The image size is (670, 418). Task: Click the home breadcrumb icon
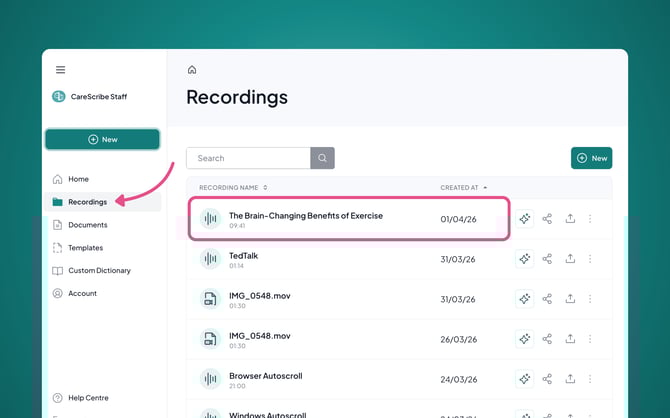coord(192,70)
